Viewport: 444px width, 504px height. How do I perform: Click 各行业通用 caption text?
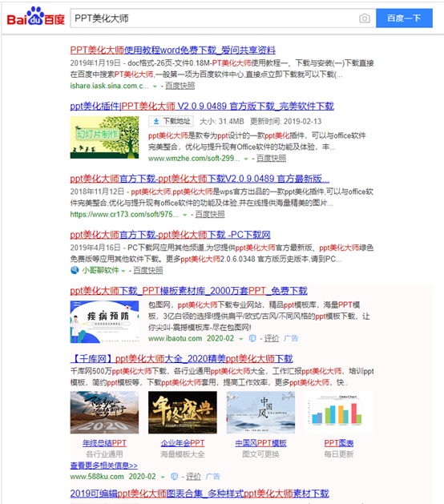coord(104,454)
